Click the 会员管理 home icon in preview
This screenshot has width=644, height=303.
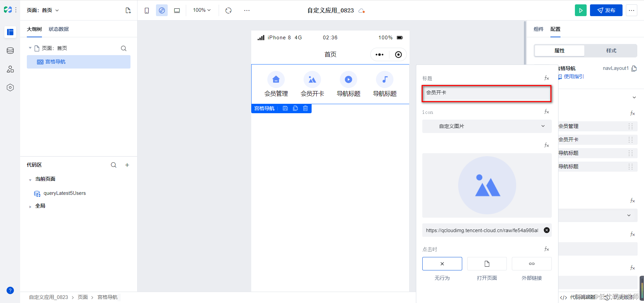(276, 80)
